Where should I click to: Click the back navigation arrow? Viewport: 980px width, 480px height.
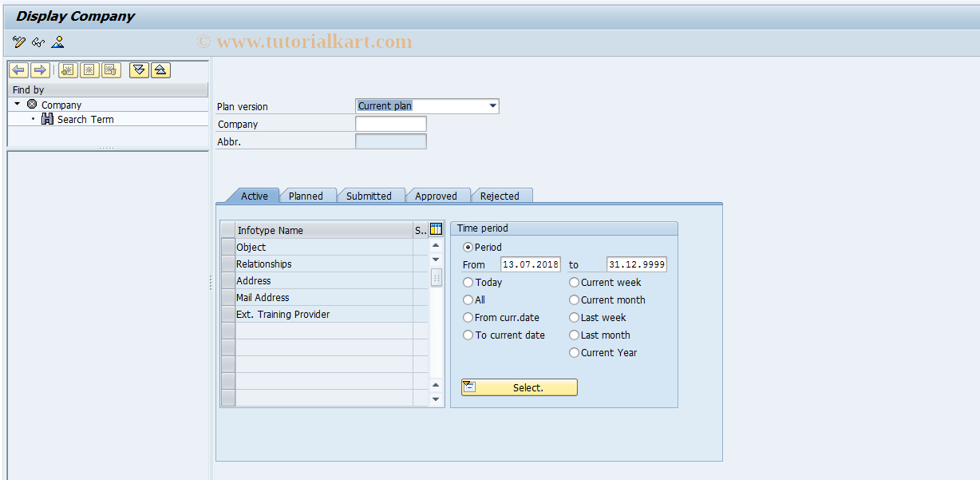click(18, 70)
